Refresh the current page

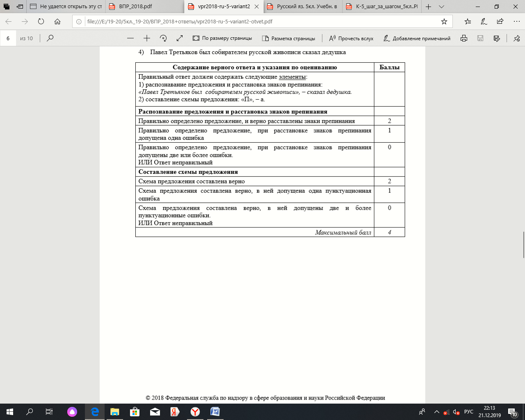41,22
